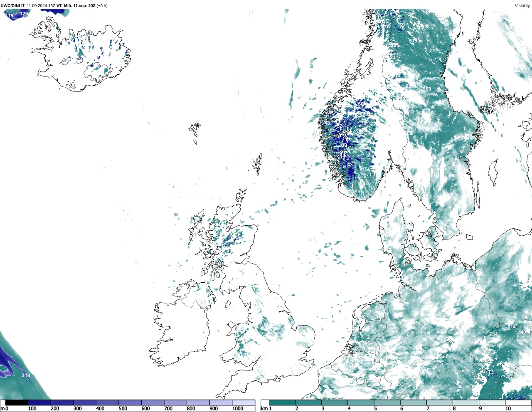The height and width of the screenshot is (412, 532).
Task: Click the '129' value north of Iceland
Action: pos(24,14)
